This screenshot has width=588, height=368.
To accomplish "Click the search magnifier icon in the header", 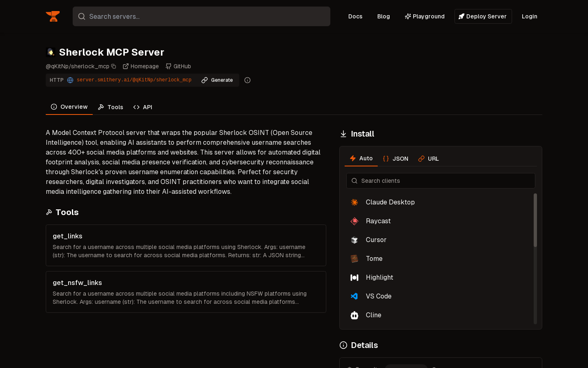I will [x=82, y=16].
